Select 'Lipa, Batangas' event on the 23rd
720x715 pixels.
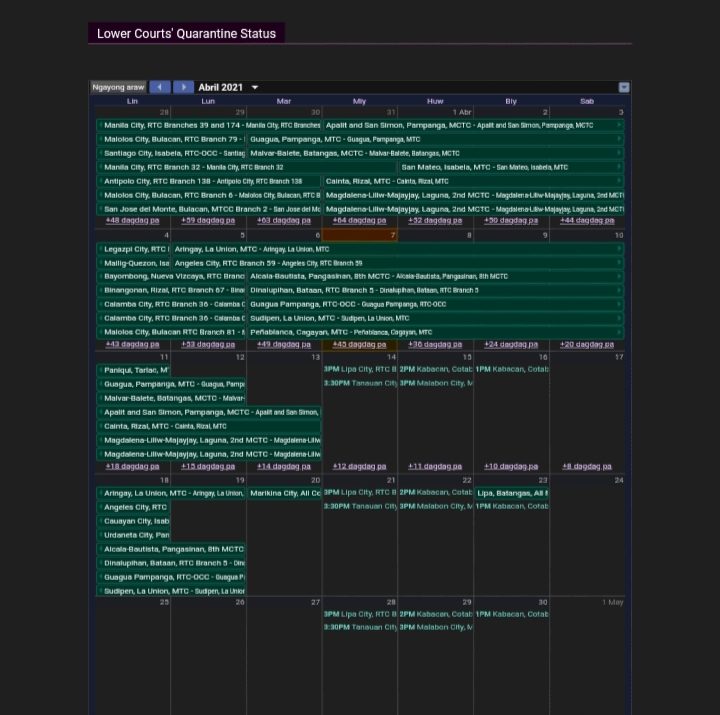click(511, 493)
